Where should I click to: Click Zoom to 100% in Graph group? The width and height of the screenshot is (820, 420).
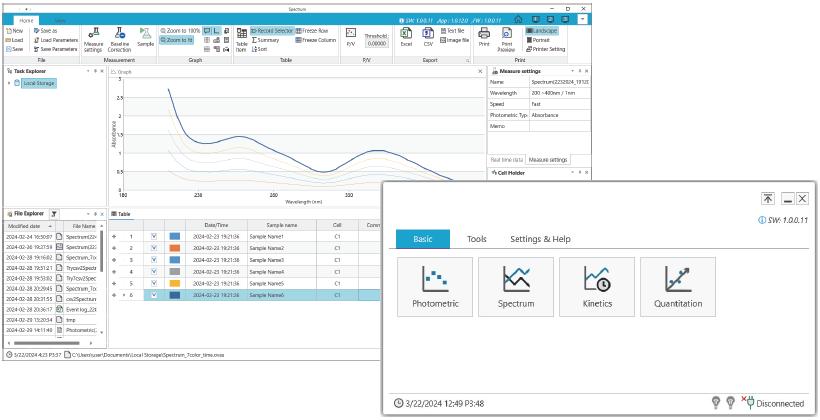pos(180,31)
